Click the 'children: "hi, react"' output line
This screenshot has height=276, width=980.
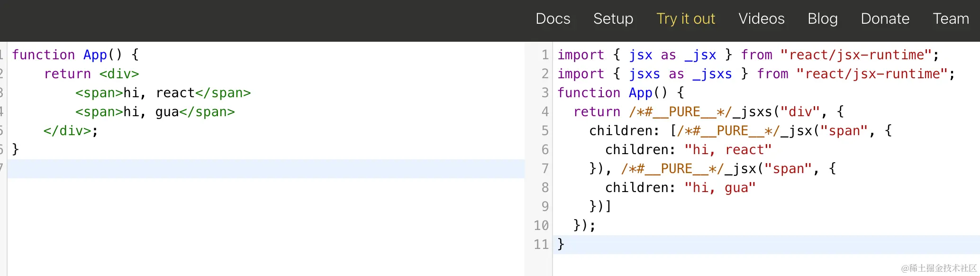688,150
